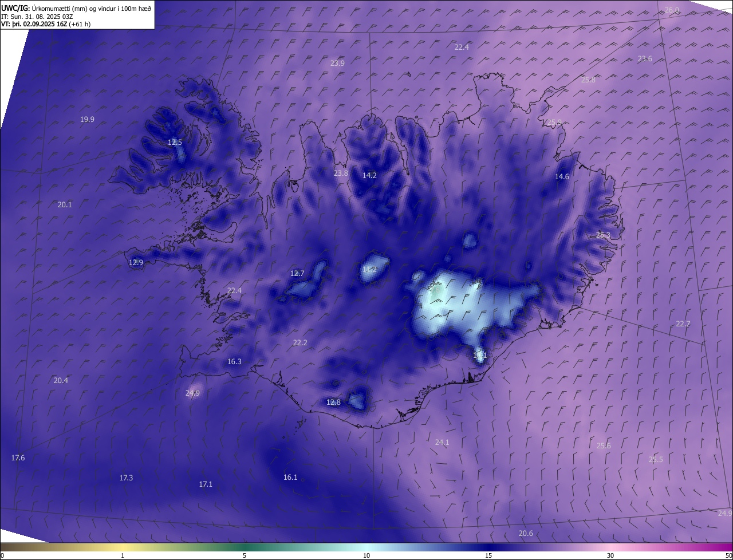Click the 26.0 value label

click(x=672, y=10)
